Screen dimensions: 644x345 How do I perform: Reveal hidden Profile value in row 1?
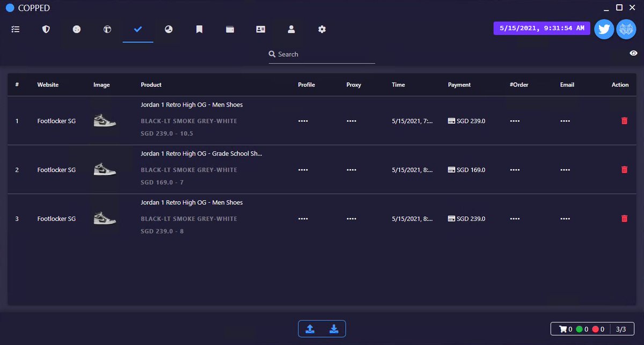303,121
